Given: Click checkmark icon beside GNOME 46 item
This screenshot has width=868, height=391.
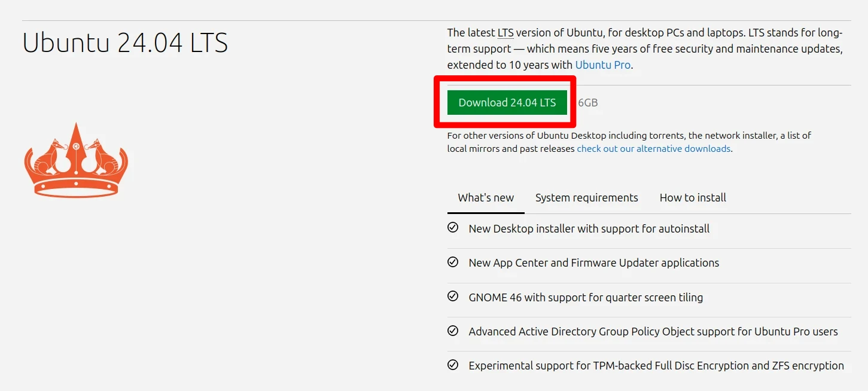Looking at the screenshot, I should 453,297.
